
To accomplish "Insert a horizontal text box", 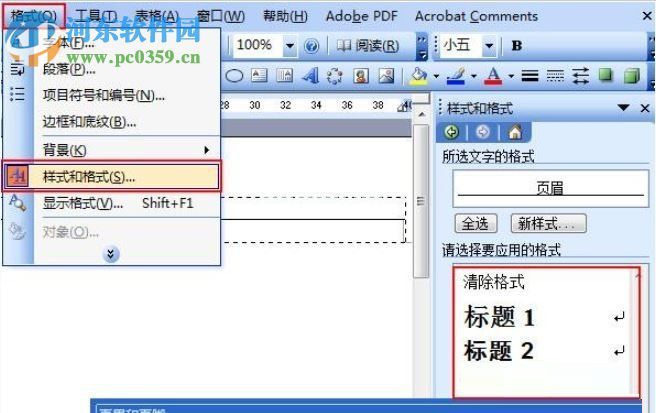I will [x=259, y=76].
